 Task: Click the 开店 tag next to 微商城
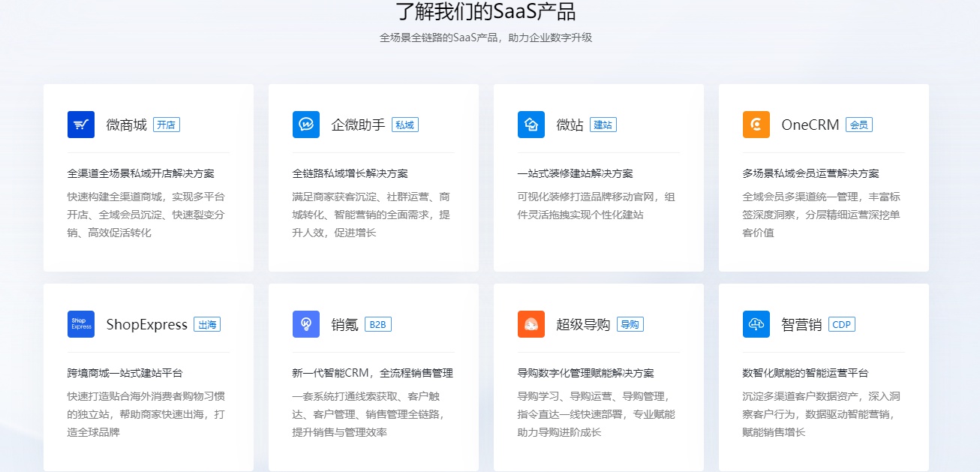coord(167,125)
